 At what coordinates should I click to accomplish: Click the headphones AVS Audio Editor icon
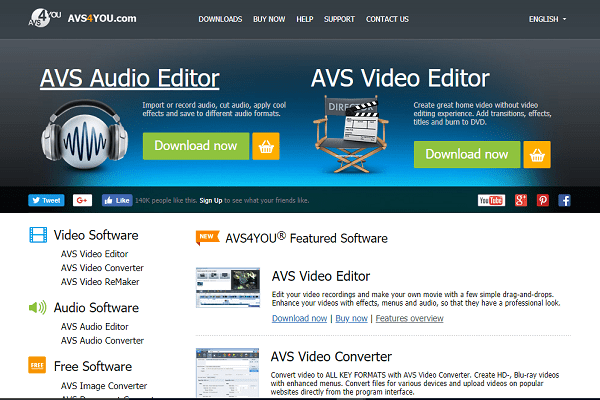point(85,134)
